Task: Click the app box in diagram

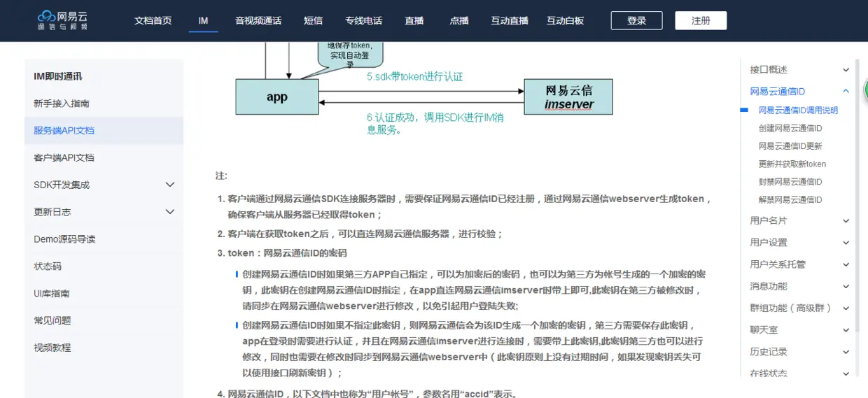Action: pos(277,97)
